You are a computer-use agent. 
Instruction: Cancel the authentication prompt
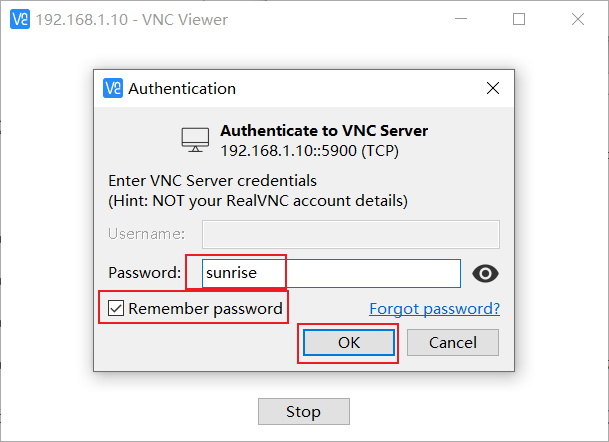tap(453, 343)
